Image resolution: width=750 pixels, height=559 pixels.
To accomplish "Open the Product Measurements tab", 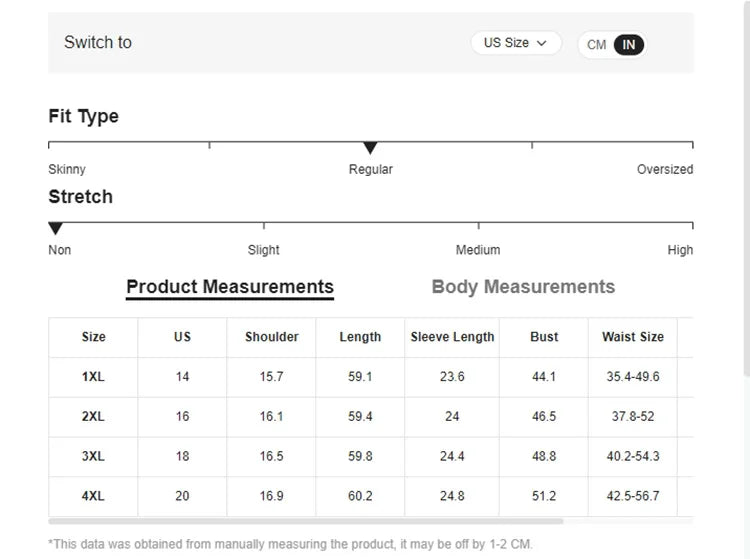I will pyautogui.click(x=230, y=287).
